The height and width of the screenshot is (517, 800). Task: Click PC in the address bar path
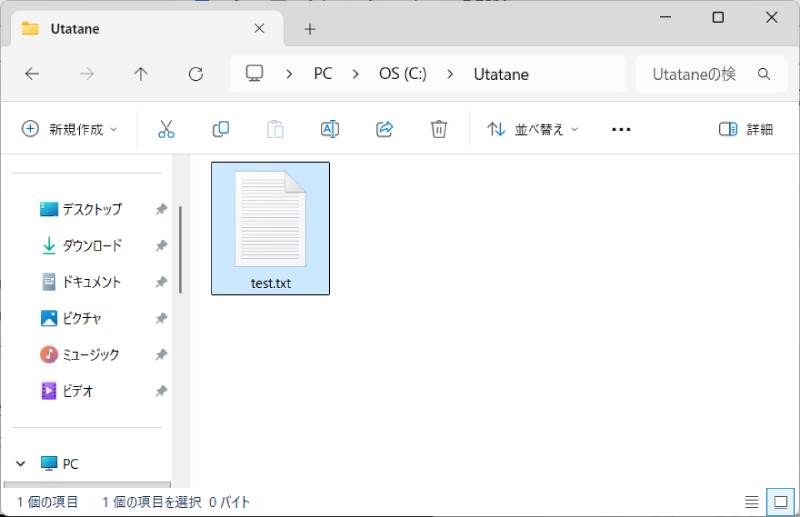323,74
